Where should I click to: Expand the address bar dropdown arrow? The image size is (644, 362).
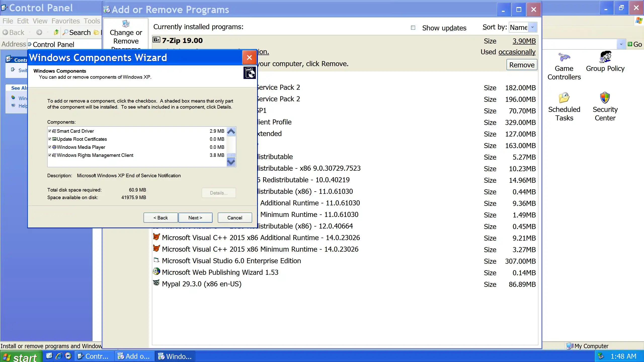pyautogui.click(x=621, y=44)
